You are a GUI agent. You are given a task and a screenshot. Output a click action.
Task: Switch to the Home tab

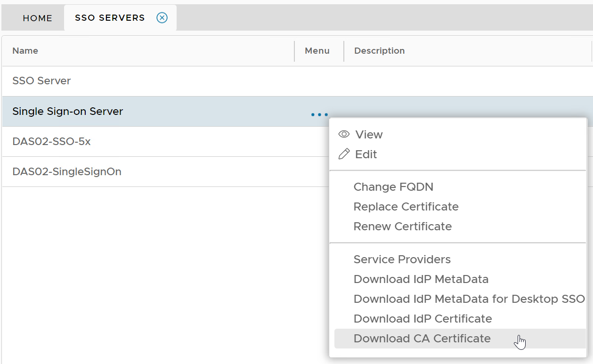[x=38, y=18]
